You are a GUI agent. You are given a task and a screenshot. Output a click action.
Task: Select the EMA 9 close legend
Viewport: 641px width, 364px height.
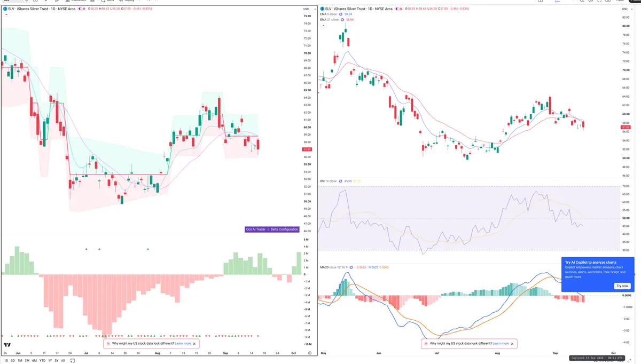point(328,14)
